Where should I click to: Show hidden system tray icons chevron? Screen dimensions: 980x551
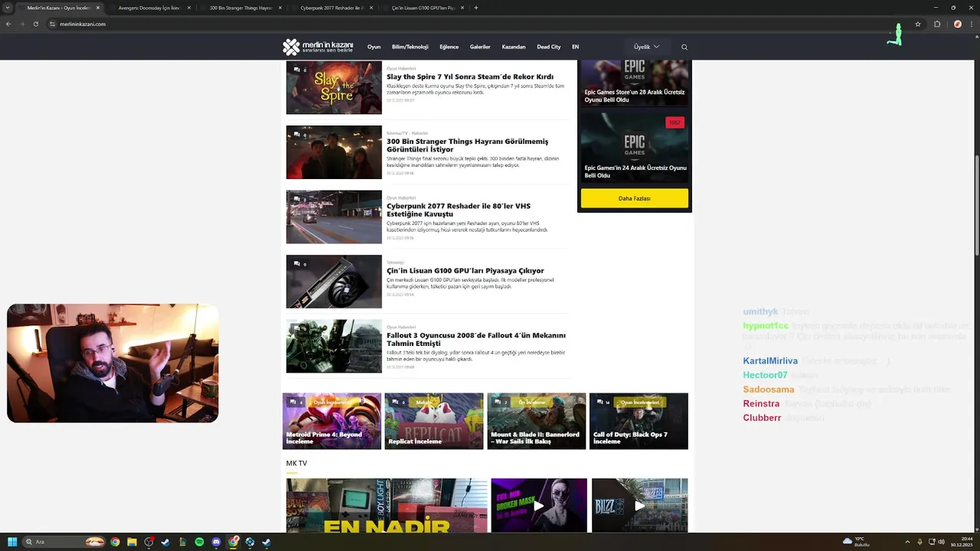point(907,542)
